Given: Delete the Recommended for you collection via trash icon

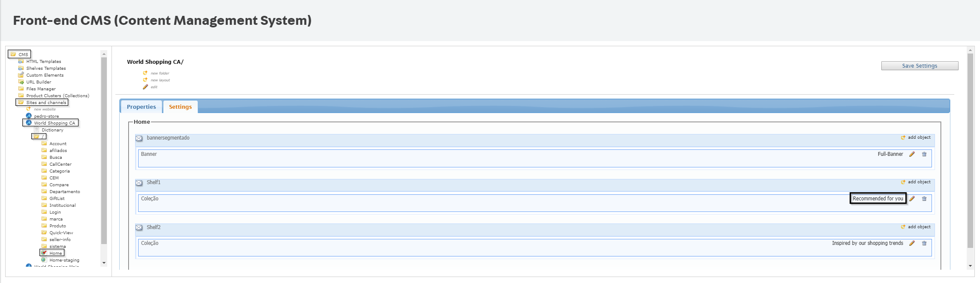Looking at the screenshot, I should coord(924,199).
